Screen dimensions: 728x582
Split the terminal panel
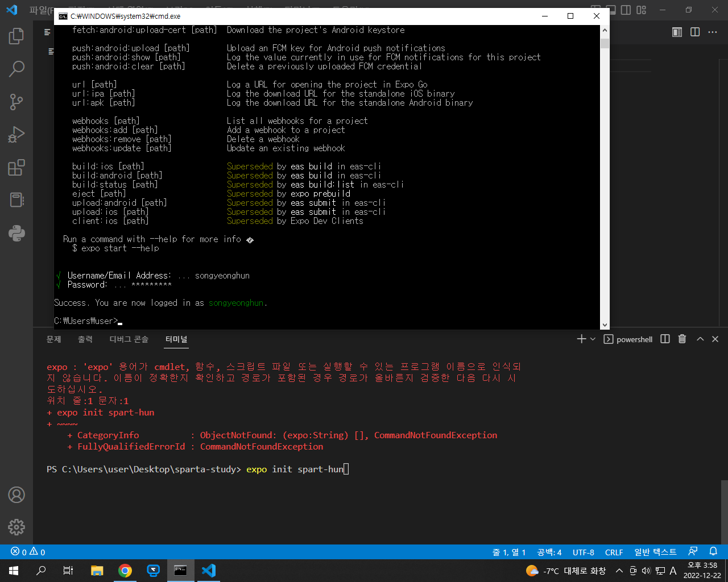[665, 339]
